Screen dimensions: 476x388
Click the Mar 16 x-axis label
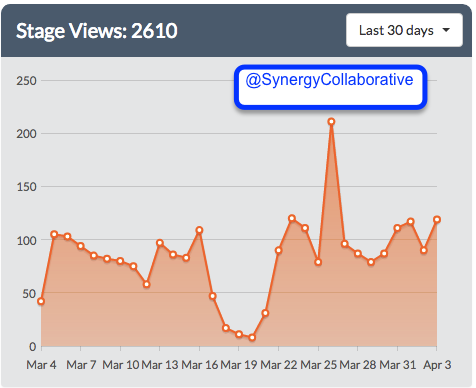(x=199, y=365)
